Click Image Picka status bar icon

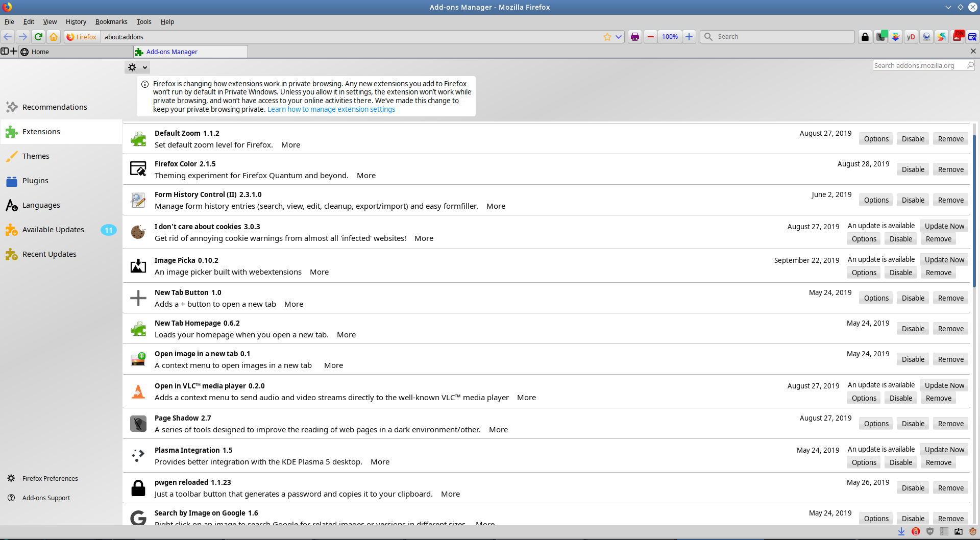959,531
